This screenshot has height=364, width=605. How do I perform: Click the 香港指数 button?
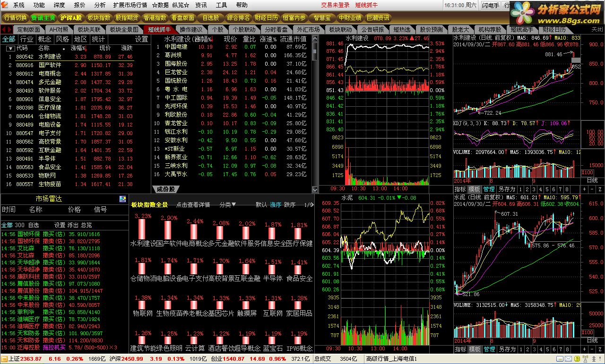coord(155,18)
